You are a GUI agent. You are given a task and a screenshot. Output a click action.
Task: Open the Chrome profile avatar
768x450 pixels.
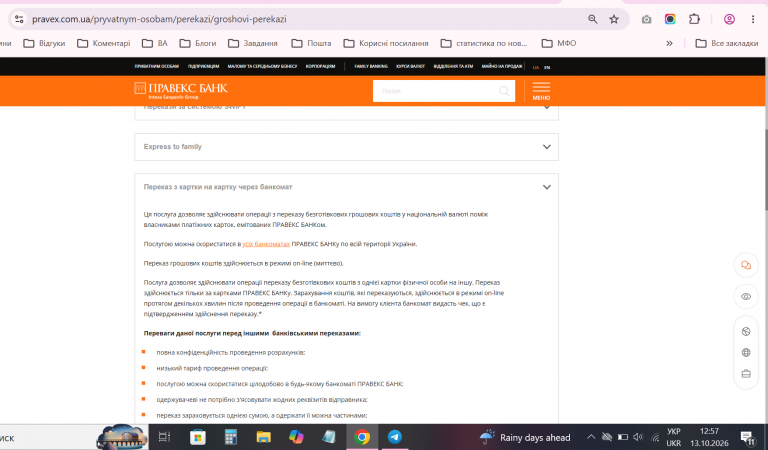point(729,19)
